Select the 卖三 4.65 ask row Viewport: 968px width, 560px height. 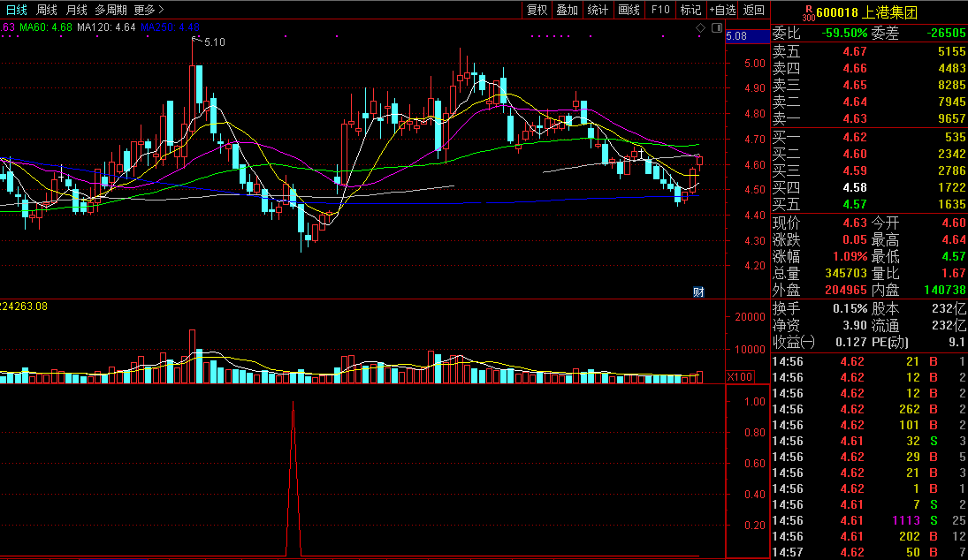click(869, 85)
